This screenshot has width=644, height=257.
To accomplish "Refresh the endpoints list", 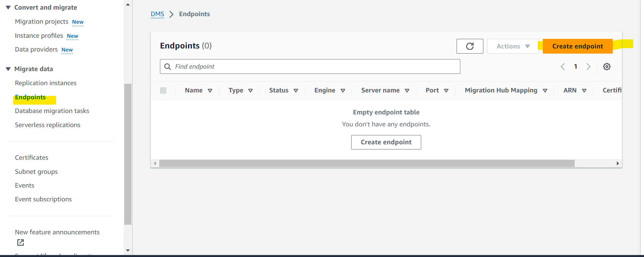I will 470,46.
